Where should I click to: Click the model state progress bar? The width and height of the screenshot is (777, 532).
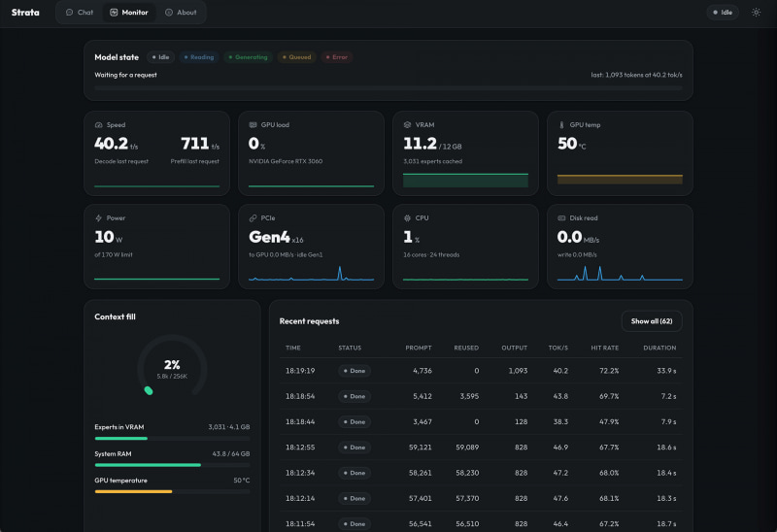(x=388, y=87)
